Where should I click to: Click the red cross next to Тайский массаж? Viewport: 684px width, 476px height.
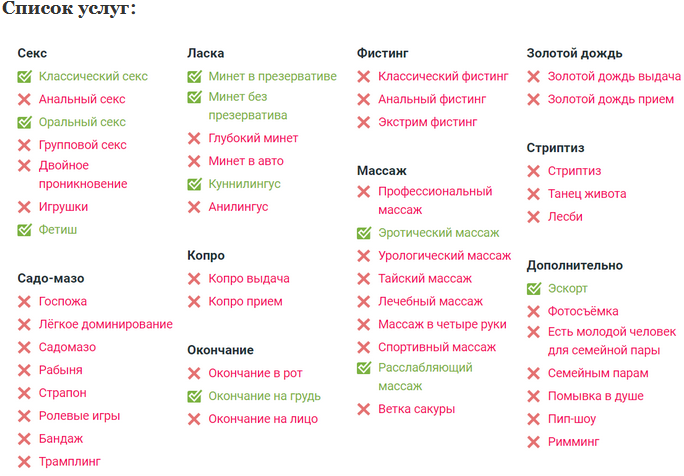point(364,279)
